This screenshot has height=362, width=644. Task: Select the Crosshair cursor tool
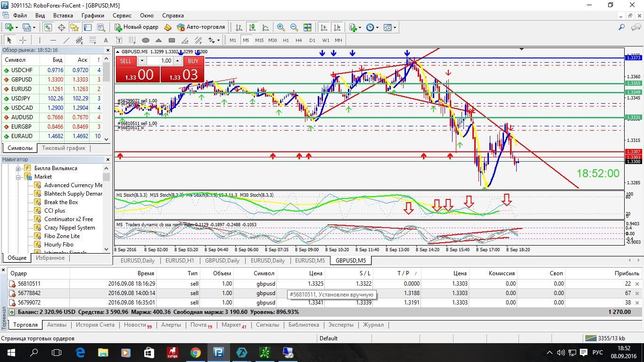click(x=22, y=40)
